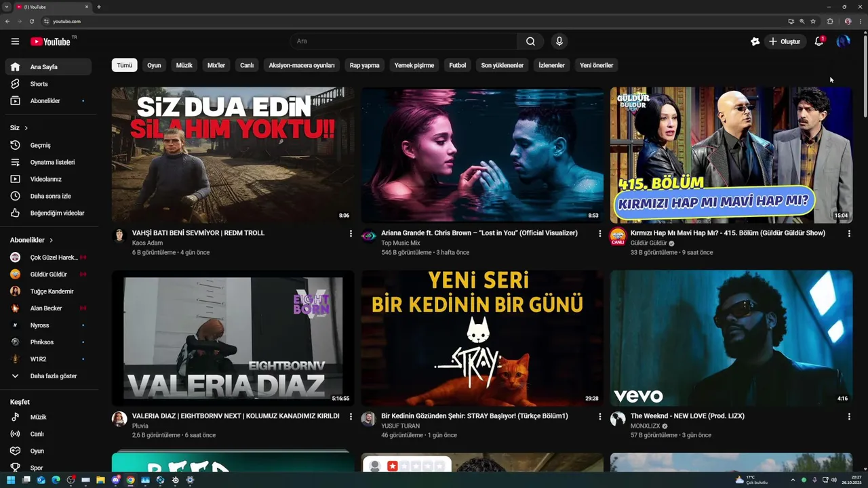The height and width of the screenshot is (488, 868).
Task: Play The Weeknd vevo thumbnail
Action: coord(731,338)
